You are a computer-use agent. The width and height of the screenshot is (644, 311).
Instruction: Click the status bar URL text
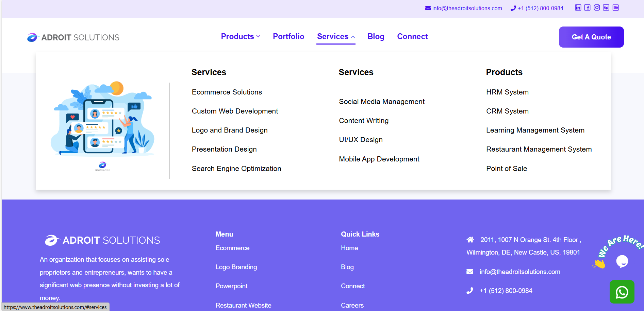[55, 307]
